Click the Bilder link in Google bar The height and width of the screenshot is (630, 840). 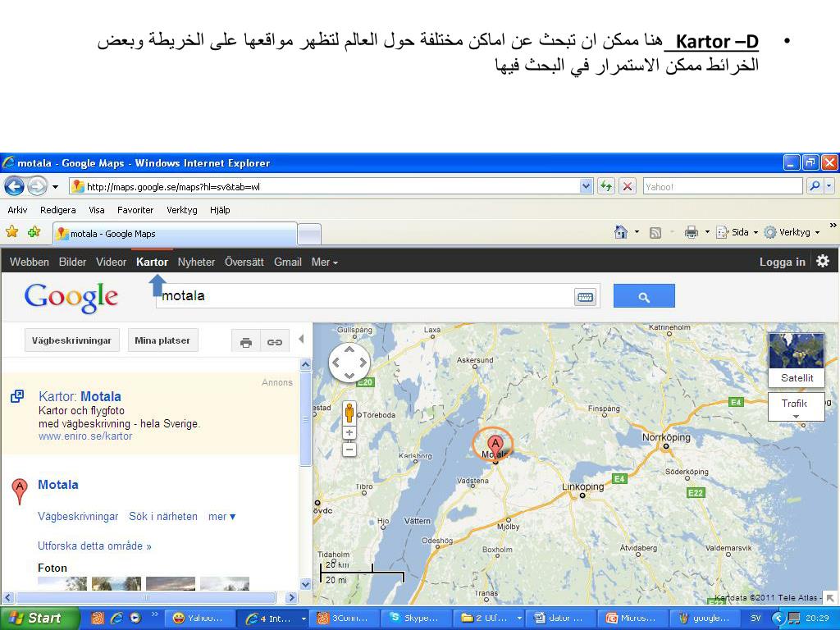click(x=72, y=262)
